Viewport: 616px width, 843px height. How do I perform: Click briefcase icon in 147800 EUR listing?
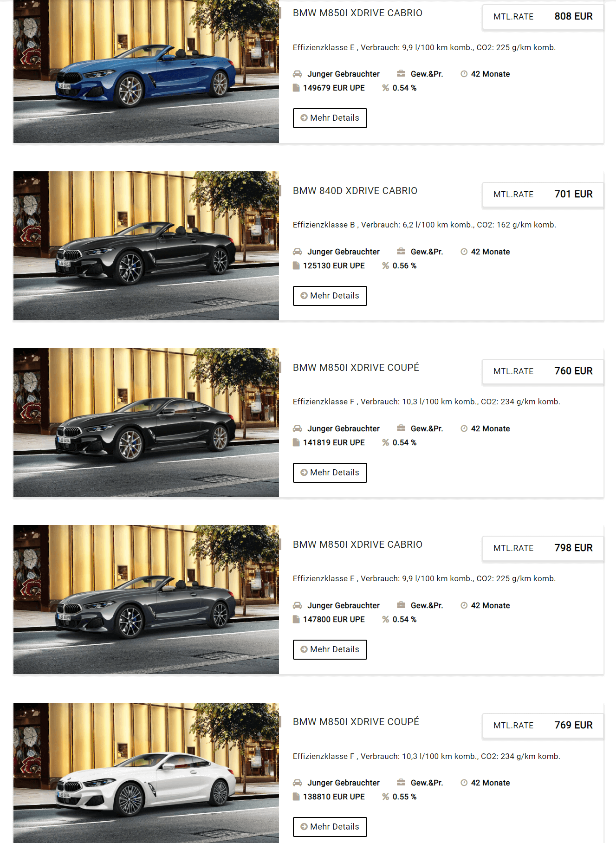pyautogui.click(x=401, y=605)
